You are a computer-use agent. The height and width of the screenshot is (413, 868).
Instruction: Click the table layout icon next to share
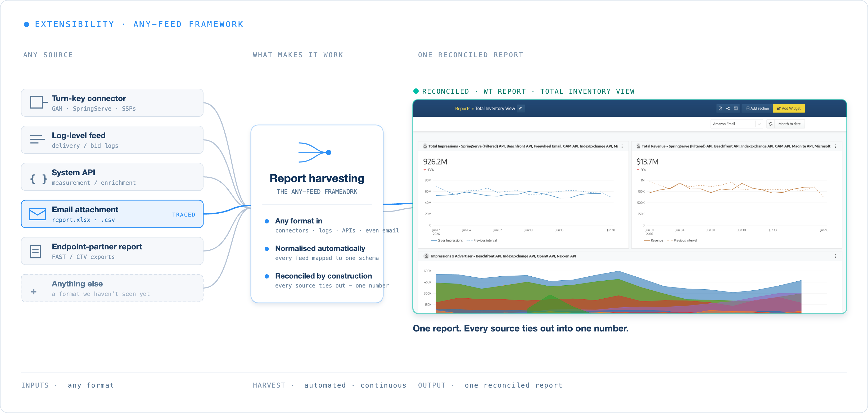click(736, 108)
